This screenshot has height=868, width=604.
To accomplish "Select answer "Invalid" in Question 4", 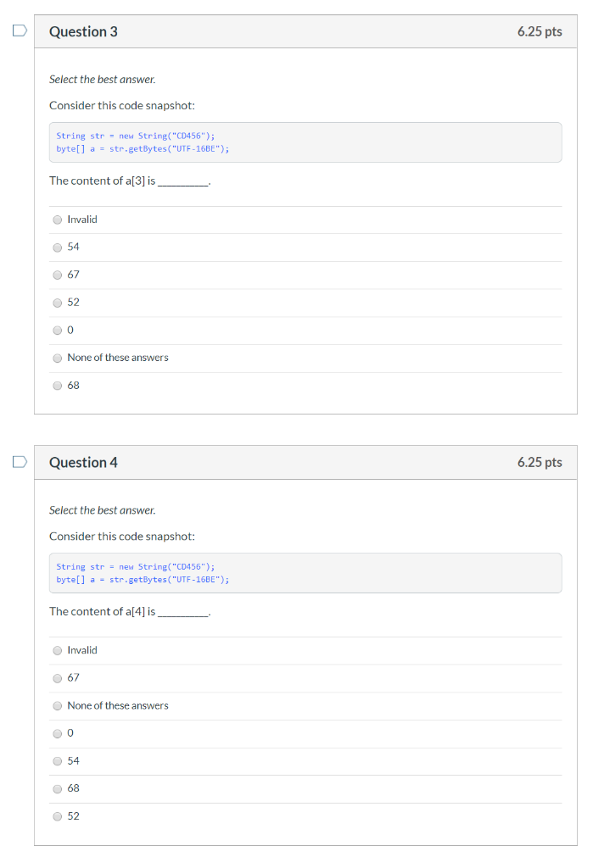I will point(57,650).
